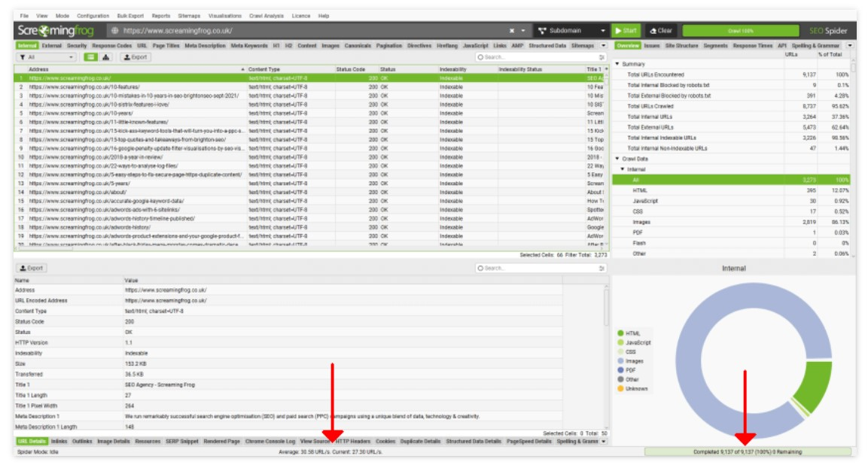Click the Completed 9,137 of 9,137 status
Image resolution: width=868 pixels, height=468 pixels.
point(748,452)
